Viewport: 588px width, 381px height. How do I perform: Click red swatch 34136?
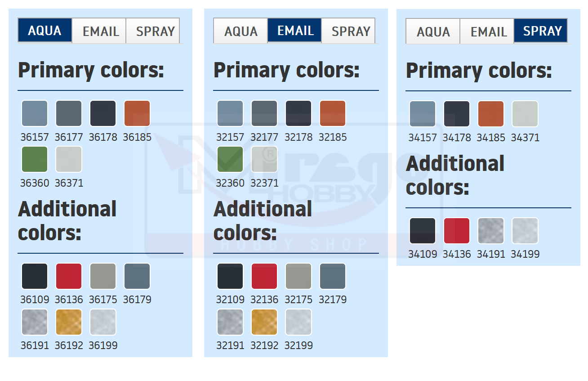click(x=457, y=231)
